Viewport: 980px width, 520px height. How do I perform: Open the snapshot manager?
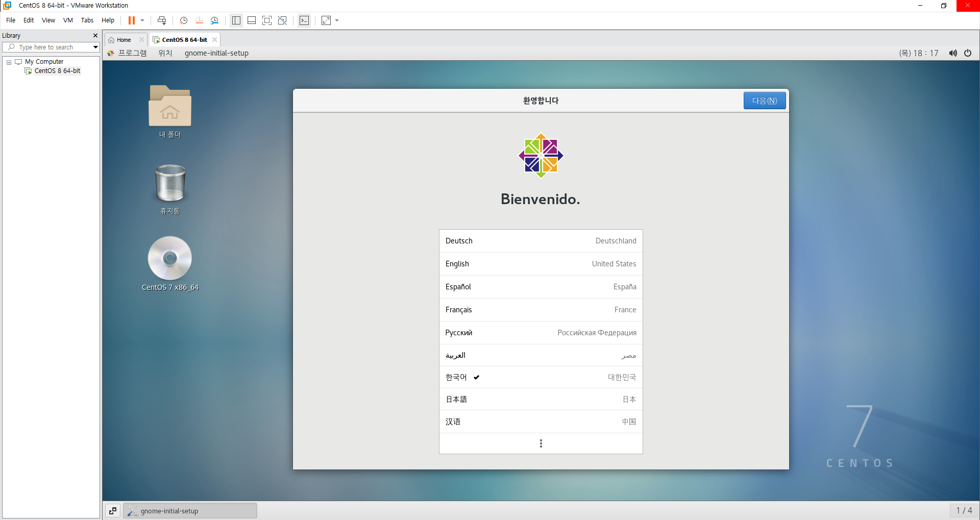[x=214, y=20]
